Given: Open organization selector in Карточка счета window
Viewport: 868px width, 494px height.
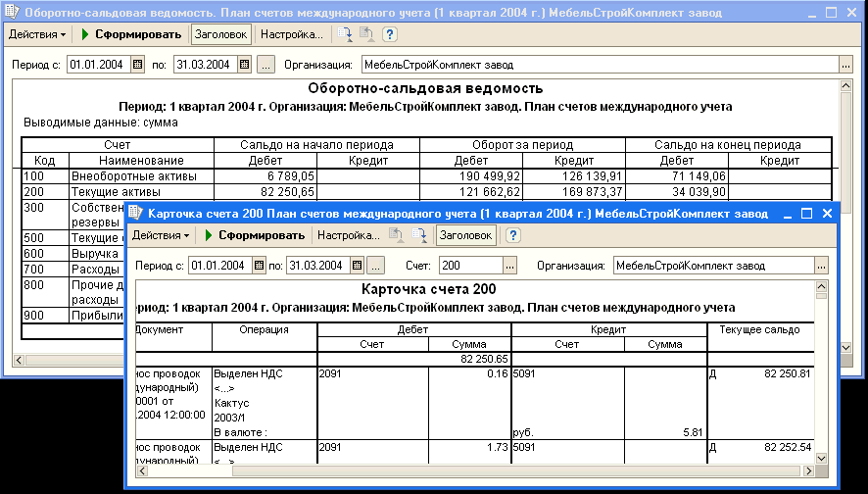Looking at the screenshot, I should [821, 266].
